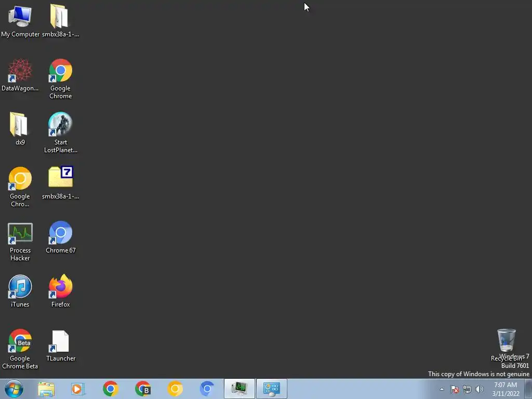Click the Show Desktop button

point(528,389)
